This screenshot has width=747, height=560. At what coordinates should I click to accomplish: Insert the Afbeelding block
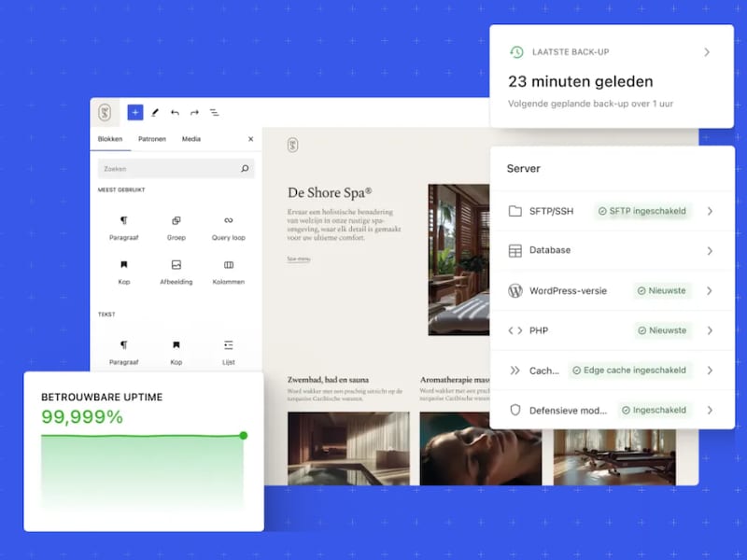(176, 273)
